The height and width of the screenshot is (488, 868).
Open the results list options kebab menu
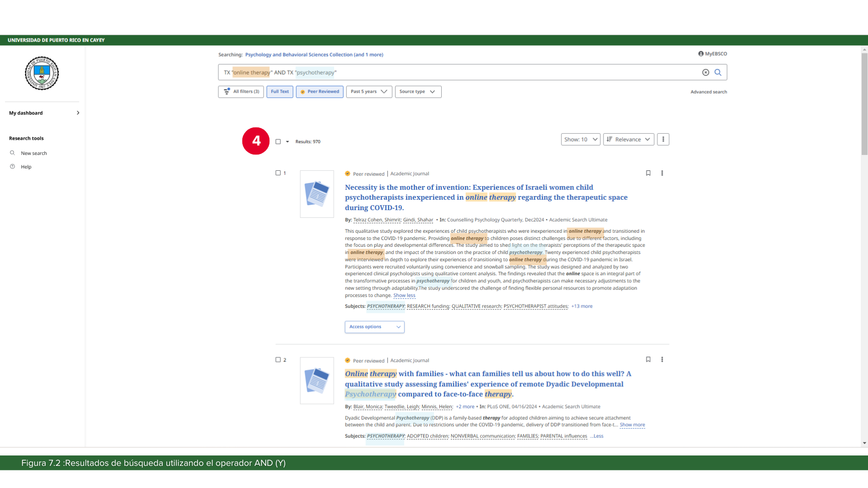click(663, 140)
